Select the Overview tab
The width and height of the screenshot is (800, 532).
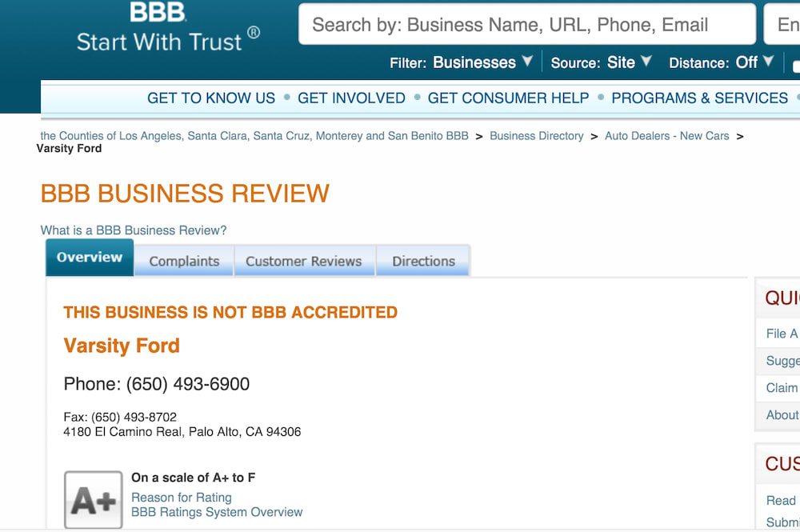pos(90,258)
